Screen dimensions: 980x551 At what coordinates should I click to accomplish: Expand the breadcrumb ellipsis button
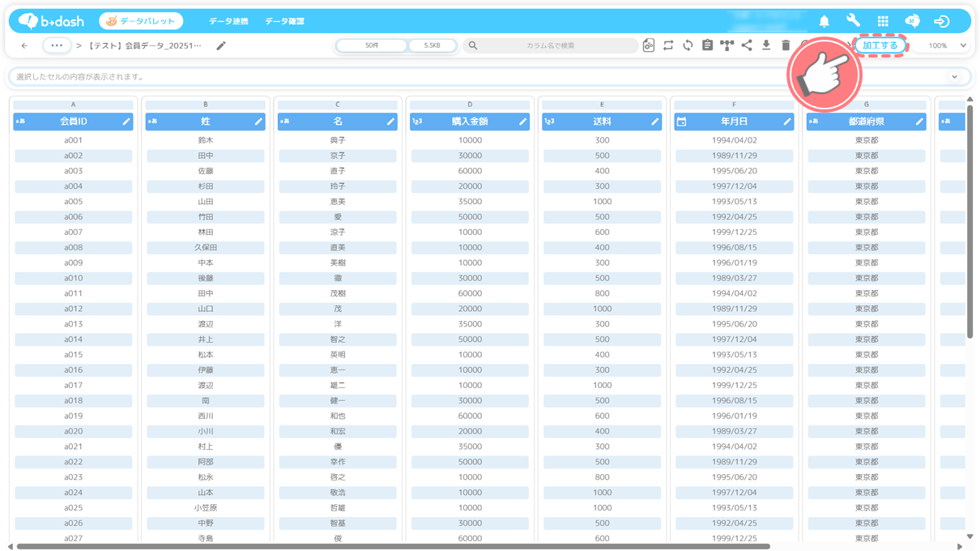tap(57, 46)
